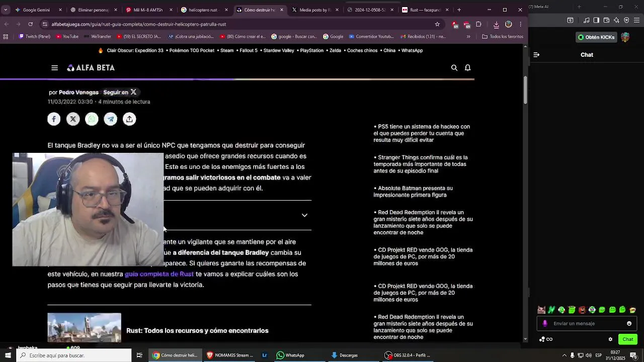Open a new Chrome tab
Screen dimensions: 644x362
click(x=460, y=10)
